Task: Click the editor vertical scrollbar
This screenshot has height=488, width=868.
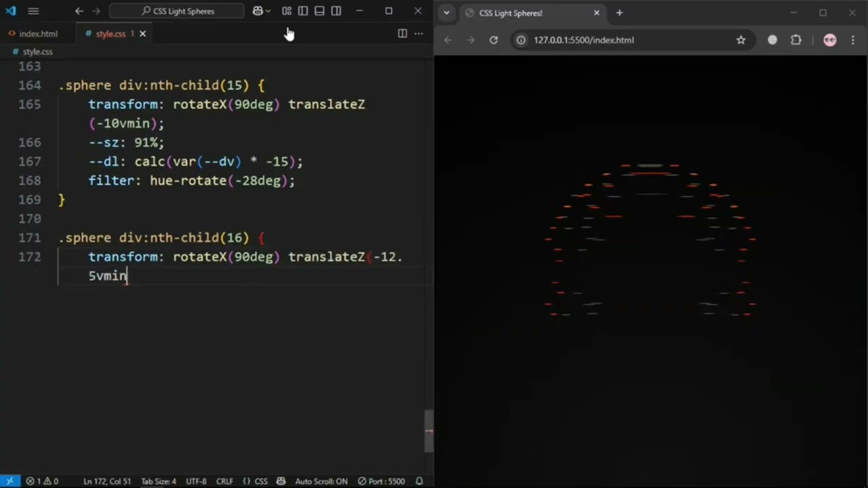Action: point(429,431)
